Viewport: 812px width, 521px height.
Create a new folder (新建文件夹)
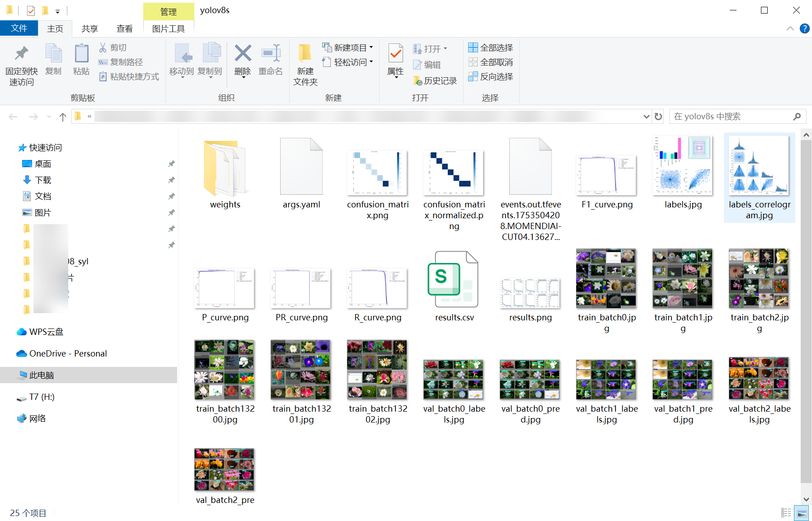(305, 65)
